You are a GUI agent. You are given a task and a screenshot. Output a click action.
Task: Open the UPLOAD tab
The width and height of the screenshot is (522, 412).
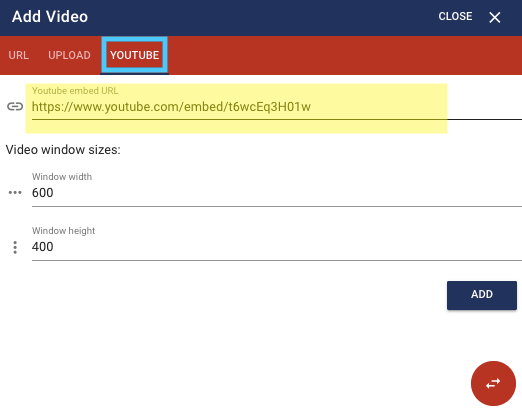click(x=69, y=55)
